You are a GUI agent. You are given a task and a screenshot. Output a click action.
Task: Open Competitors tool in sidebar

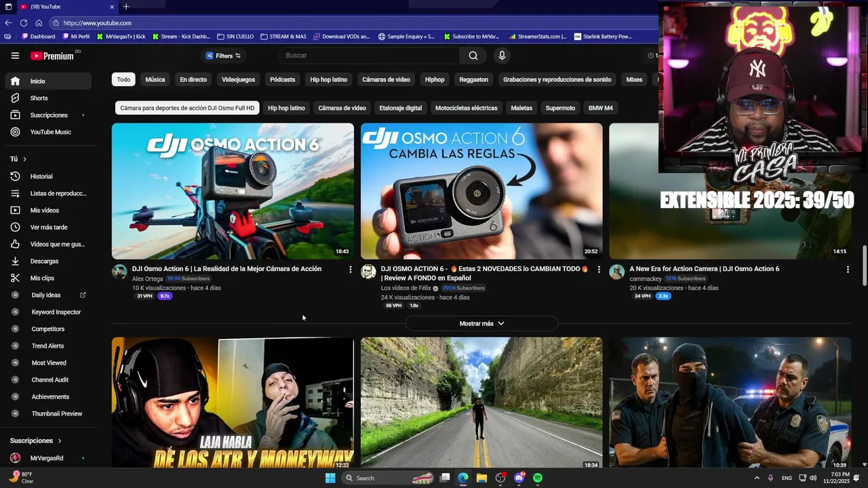click(x=47, y=329)
